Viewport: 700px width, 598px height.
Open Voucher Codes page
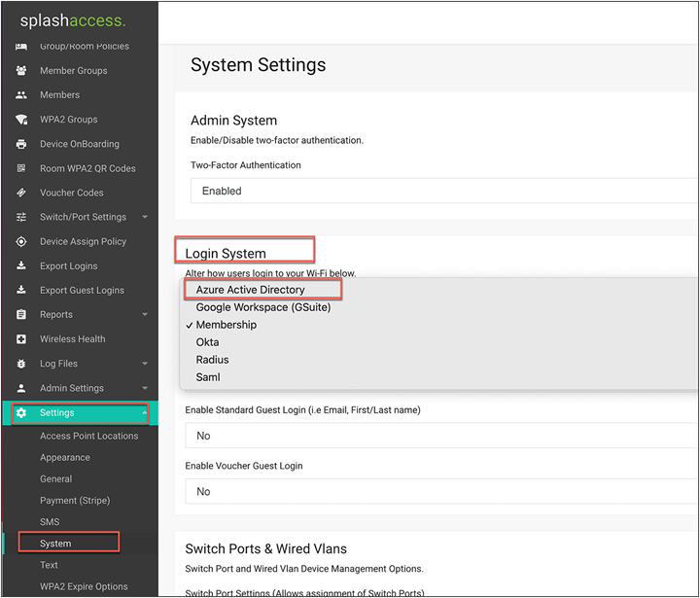pyautogui.click(x=71, y=193)
